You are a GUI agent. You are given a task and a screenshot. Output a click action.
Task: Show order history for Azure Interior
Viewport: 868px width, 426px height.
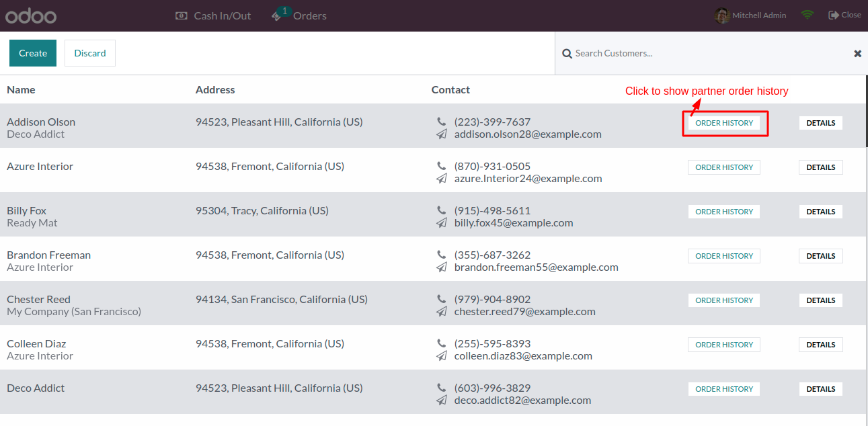tap(724, 167)
